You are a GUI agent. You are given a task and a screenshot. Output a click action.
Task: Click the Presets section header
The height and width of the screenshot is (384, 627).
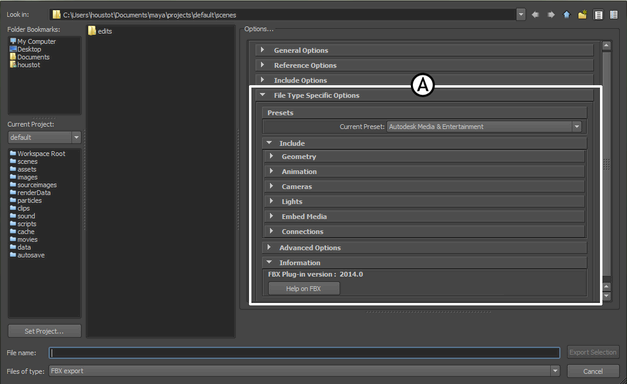(425, 113)
